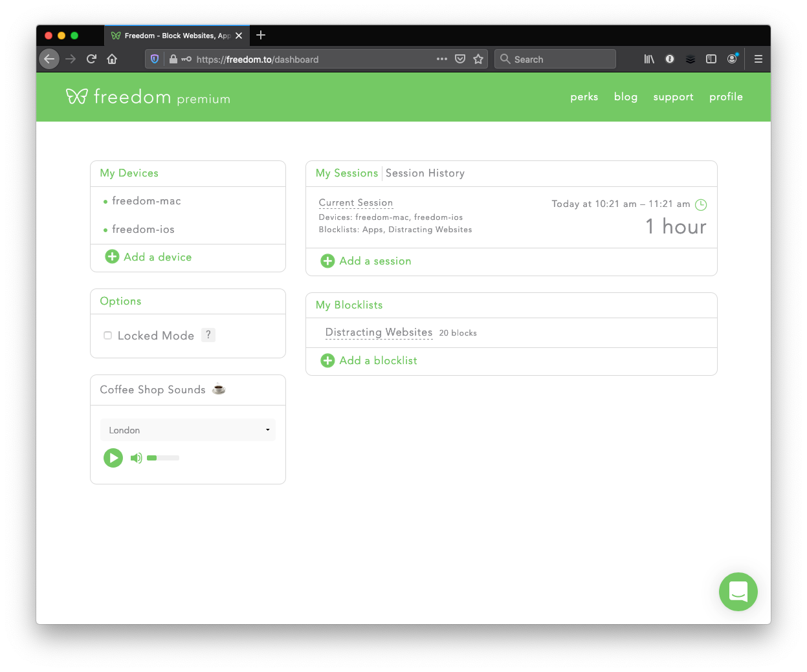
Task: Click the '20 blocks' count text
Action: (458, 333)
